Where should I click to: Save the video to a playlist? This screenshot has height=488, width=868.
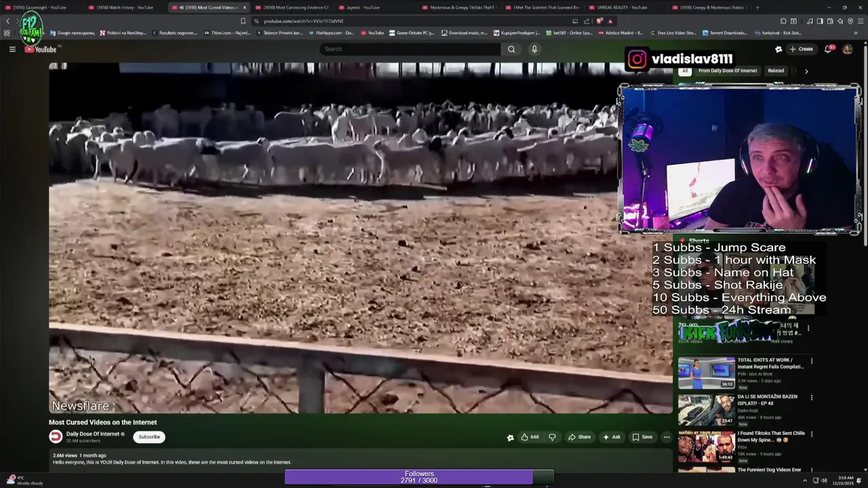(643, 437)
